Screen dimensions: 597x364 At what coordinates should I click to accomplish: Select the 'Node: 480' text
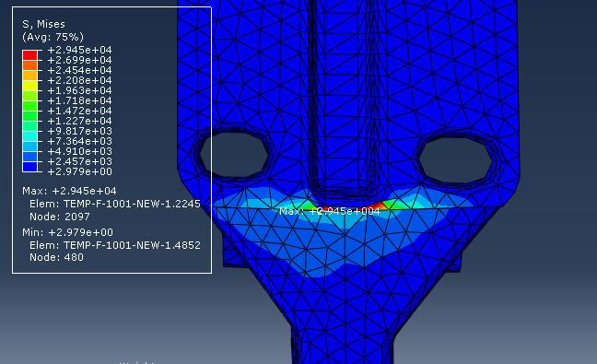tap(56, 257)
